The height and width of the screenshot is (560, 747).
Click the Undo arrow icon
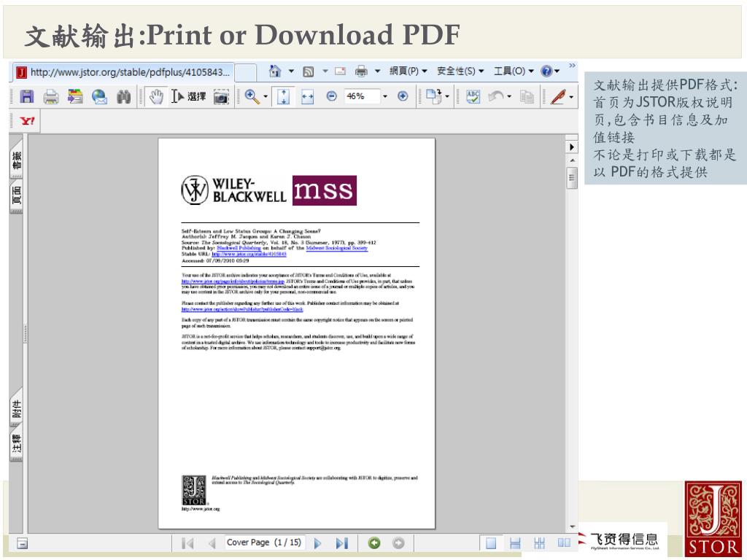pos(496,97)
